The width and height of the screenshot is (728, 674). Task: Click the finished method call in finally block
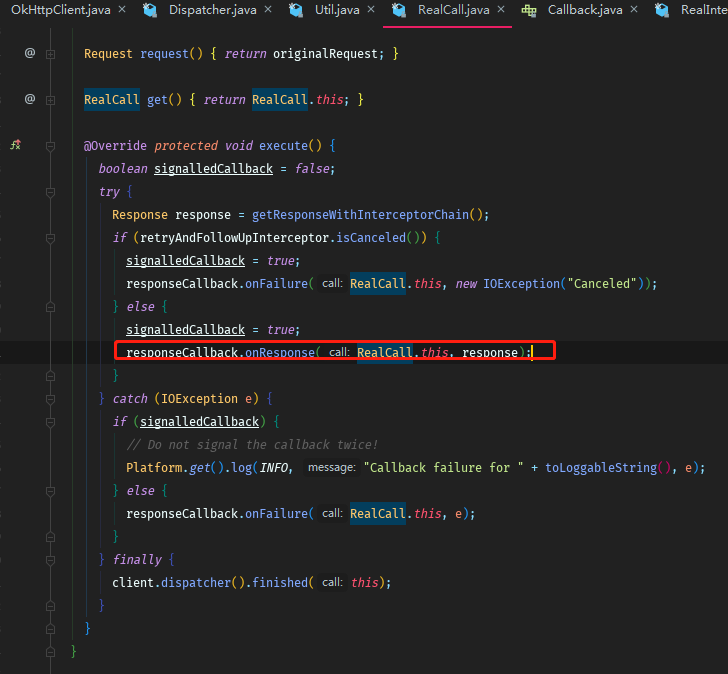tap(280, 583)
